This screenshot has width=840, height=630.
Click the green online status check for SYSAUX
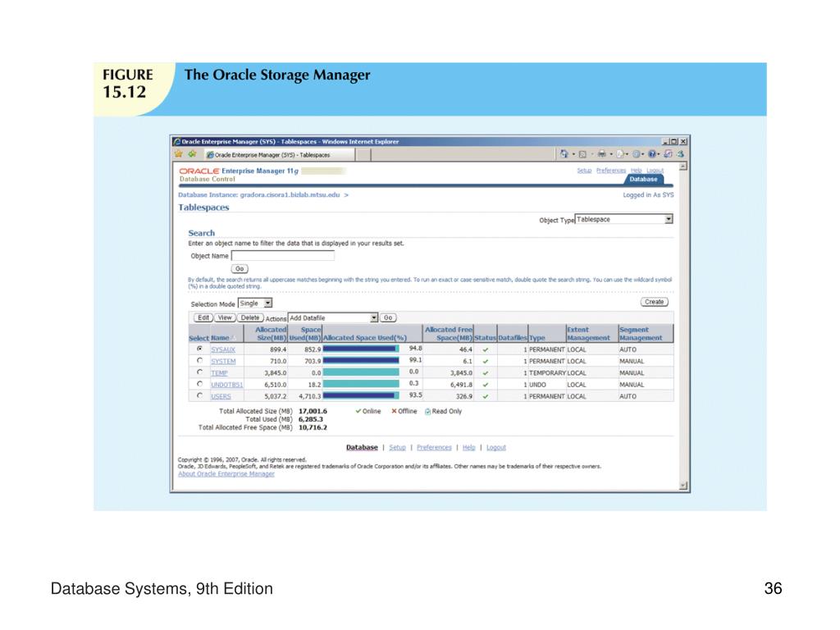pos(486,349)
